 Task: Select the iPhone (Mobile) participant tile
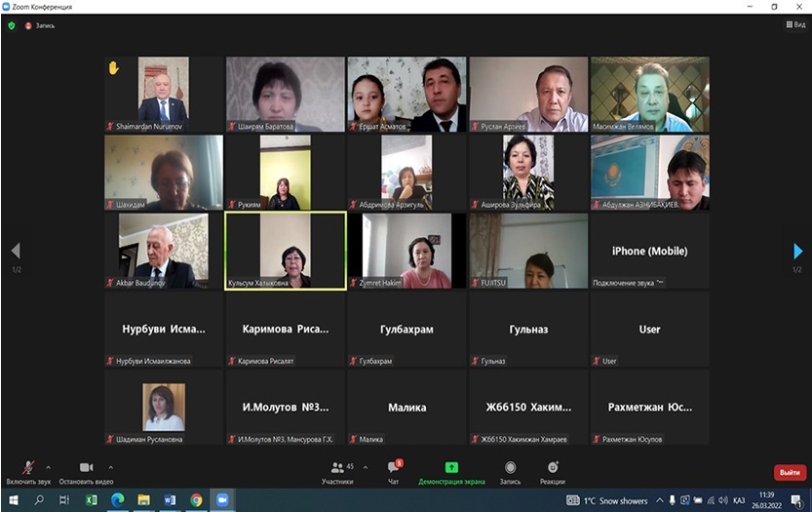click(649, 252)
